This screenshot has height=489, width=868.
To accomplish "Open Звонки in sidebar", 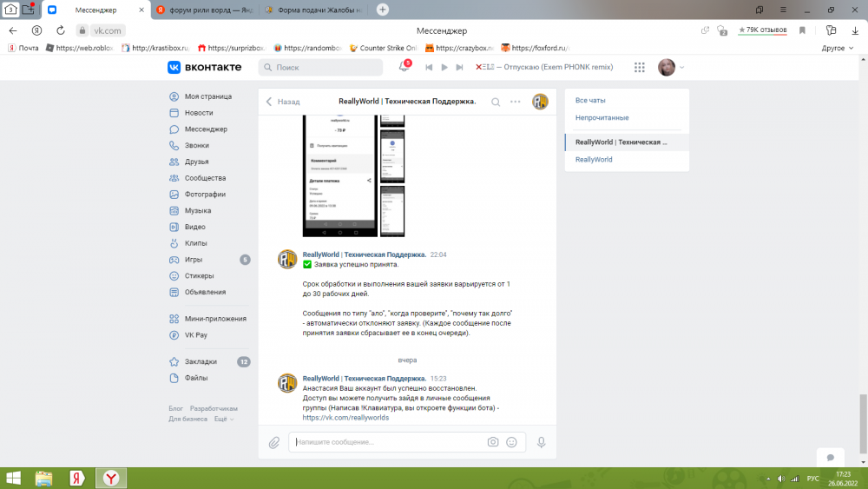I will 196,146.
